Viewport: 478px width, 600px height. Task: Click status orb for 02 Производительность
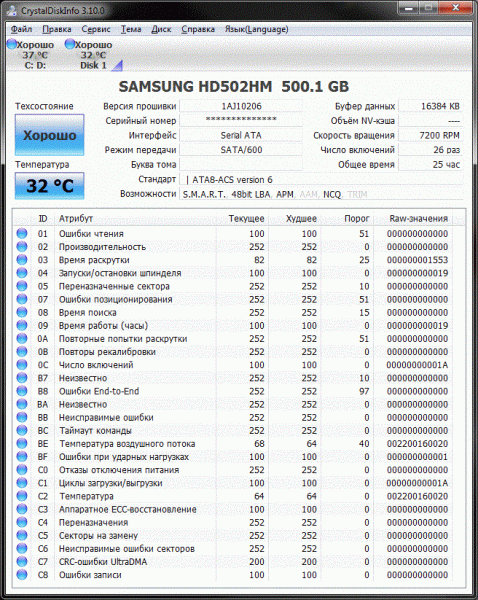click(x=22, y=246)
